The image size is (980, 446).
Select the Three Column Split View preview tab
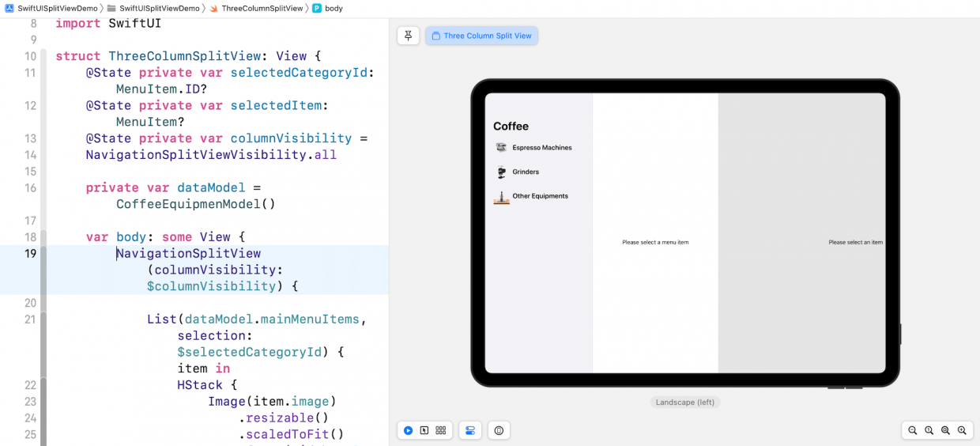(x=481, y=36)
